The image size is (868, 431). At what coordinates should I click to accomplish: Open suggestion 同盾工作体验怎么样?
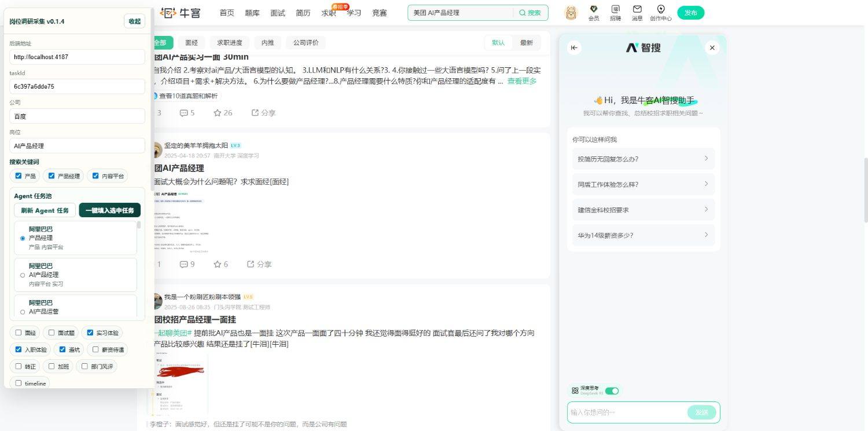pos(643,184)
